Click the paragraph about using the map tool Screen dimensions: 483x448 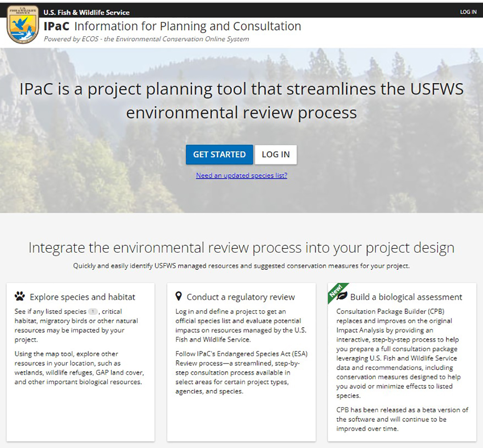pos(79,367)
